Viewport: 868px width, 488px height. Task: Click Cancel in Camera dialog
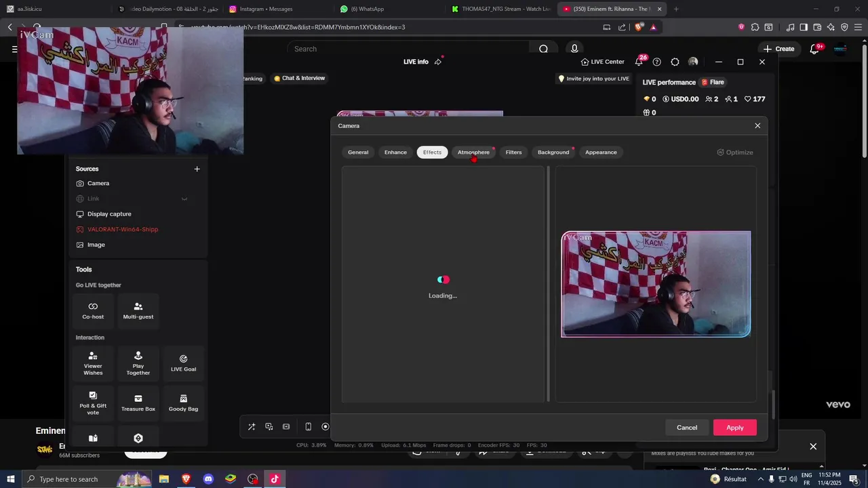687,428
